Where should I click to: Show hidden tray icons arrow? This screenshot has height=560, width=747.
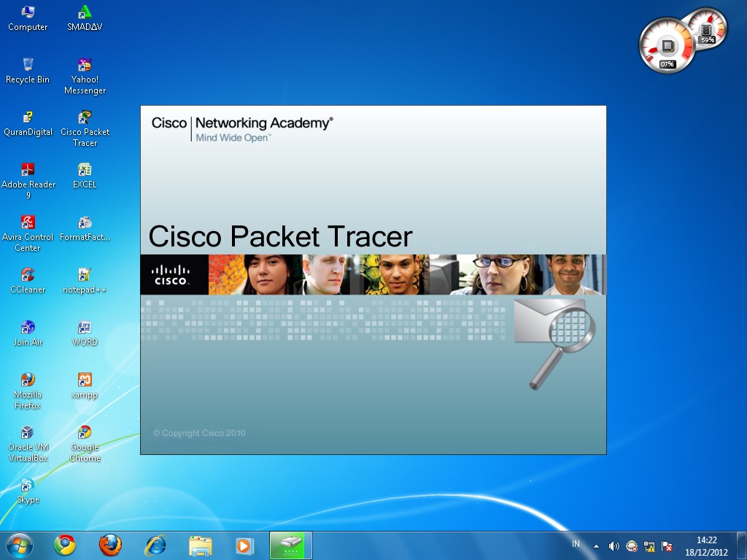tap(596, 546)
